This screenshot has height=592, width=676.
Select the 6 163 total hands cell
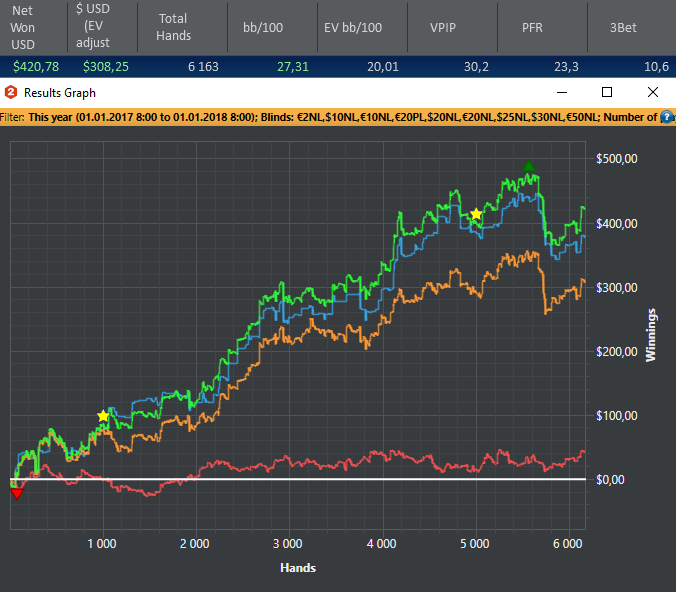[203, 66]
